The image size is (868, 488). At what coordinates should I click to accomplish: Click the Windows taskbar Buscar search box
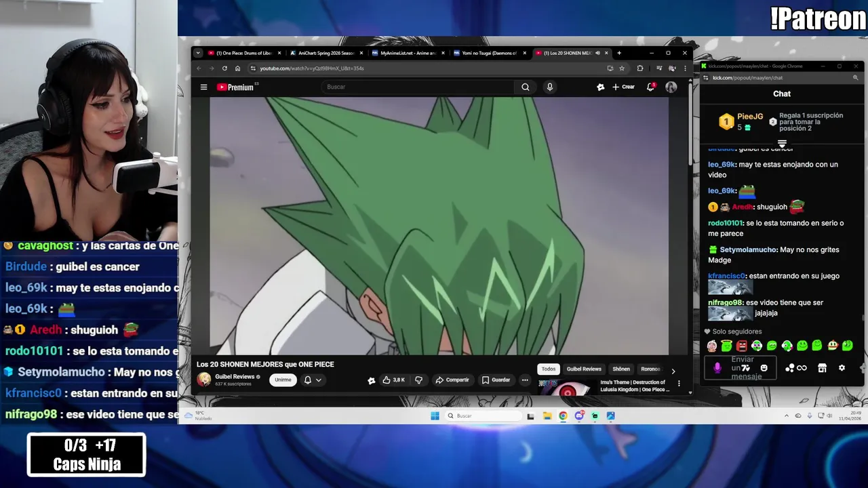[x=483, y=415]
